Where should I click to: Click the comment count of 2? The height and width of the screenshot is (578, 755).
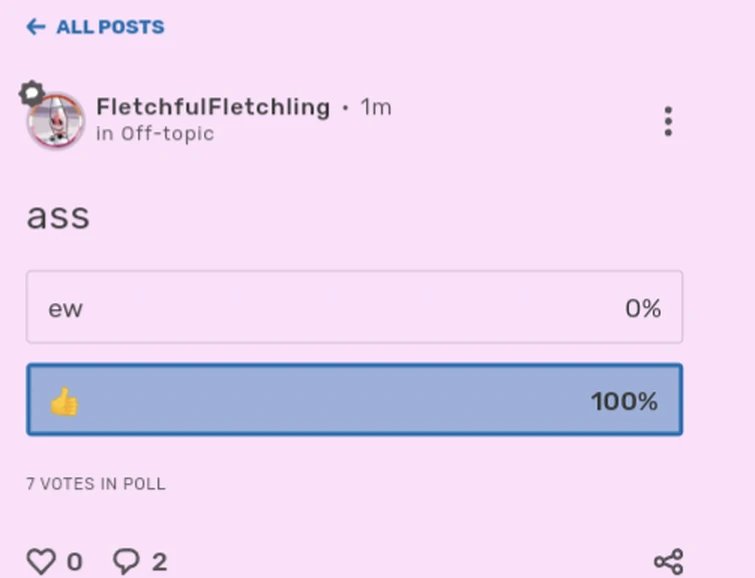(x=159, y=562)
